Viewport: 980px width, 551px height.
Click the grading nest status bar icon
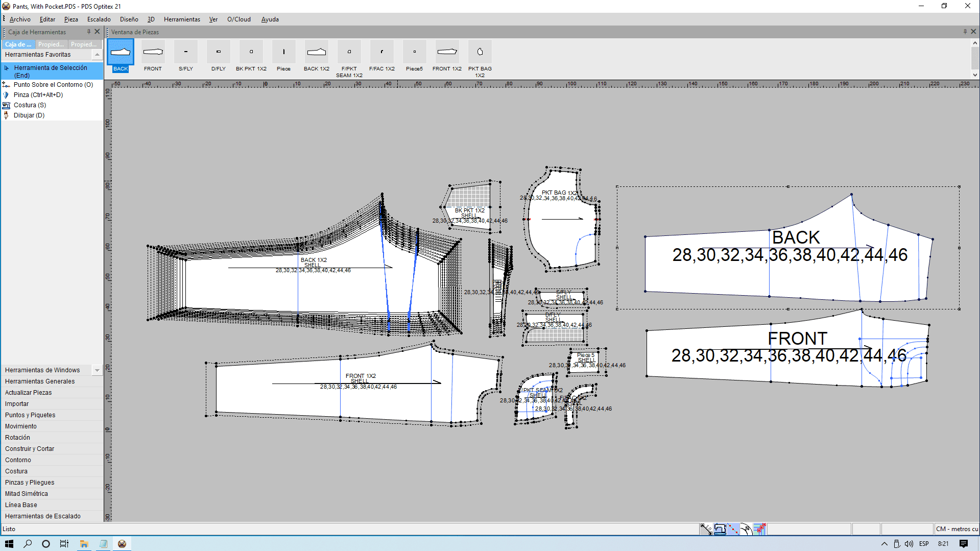click(759, 529)
